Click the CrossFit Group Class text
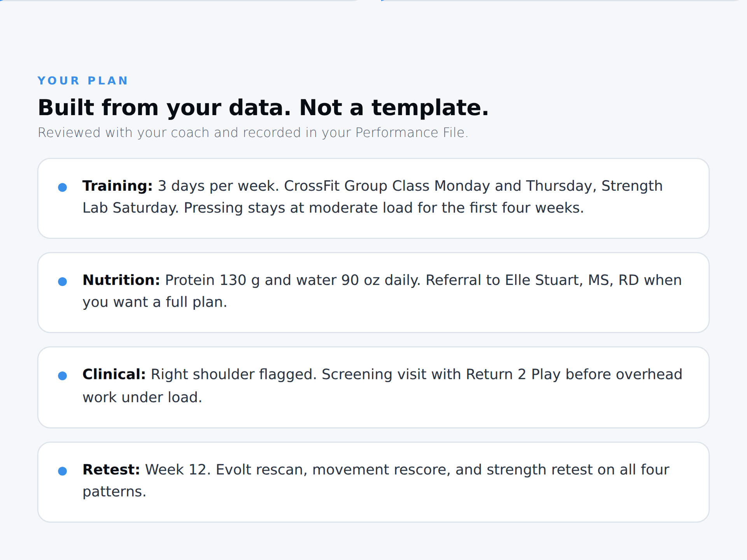 coord(356,186)
